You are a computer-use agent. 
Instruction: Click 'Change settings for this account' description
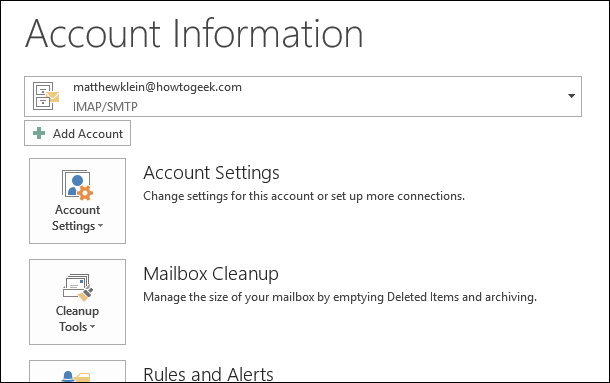pyautogui.click(x=304, y=196)
